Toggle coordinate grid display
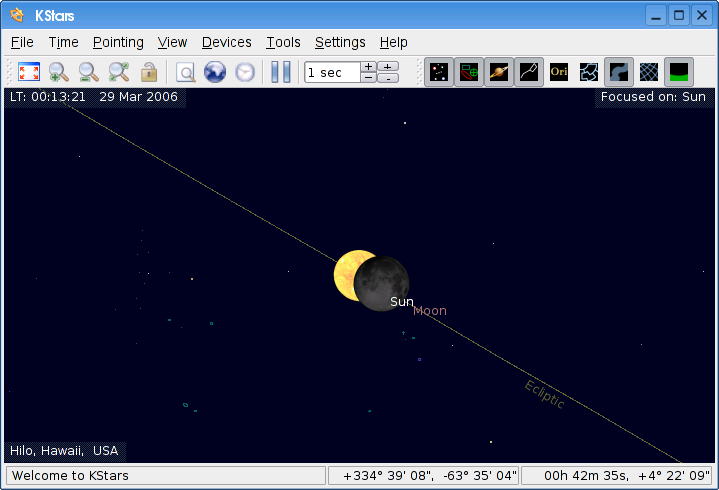This screenshot has width=719, height=490. [x=649, y=72]
